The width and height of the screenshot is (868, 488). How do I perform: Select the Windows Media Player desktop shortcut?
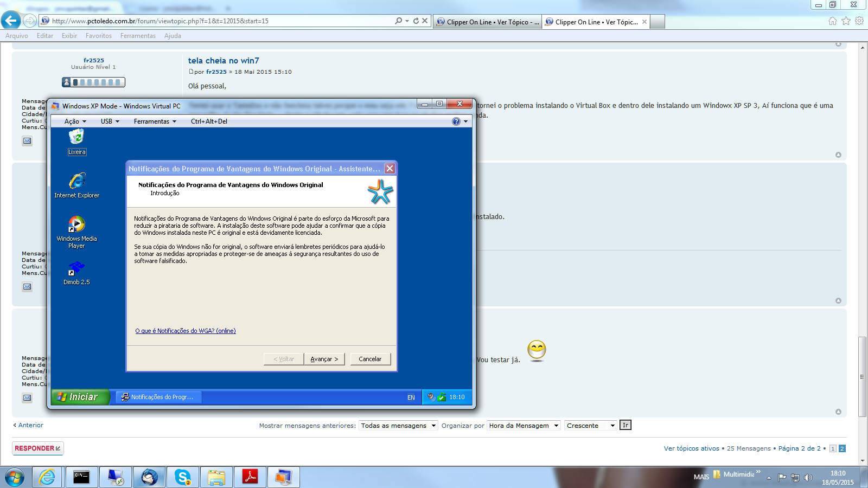(x=76, y=232)
